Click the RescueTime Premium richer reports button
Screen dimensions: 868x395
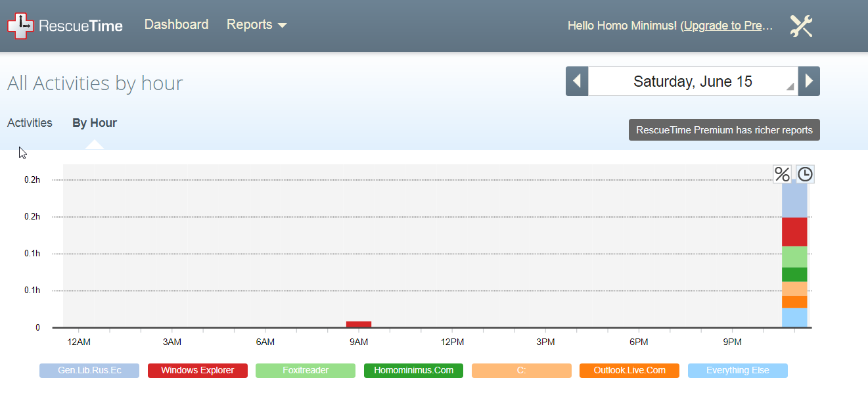pyautogui.click(x=724, y=130)
